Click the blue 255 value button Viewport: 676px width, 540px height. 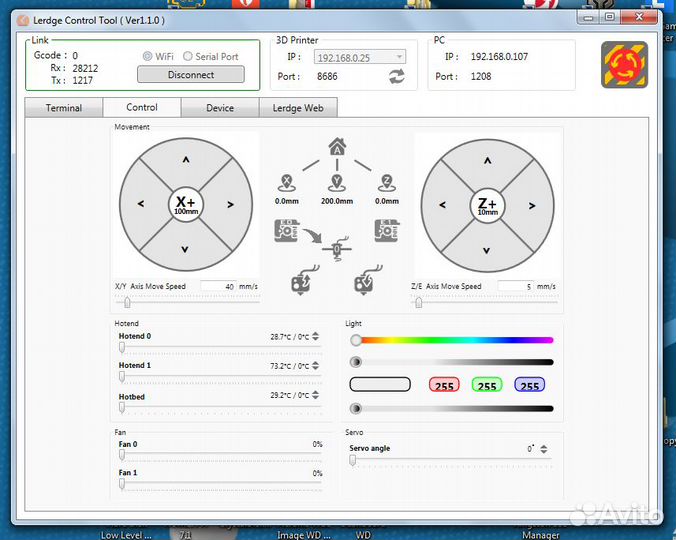coord(529,385)
